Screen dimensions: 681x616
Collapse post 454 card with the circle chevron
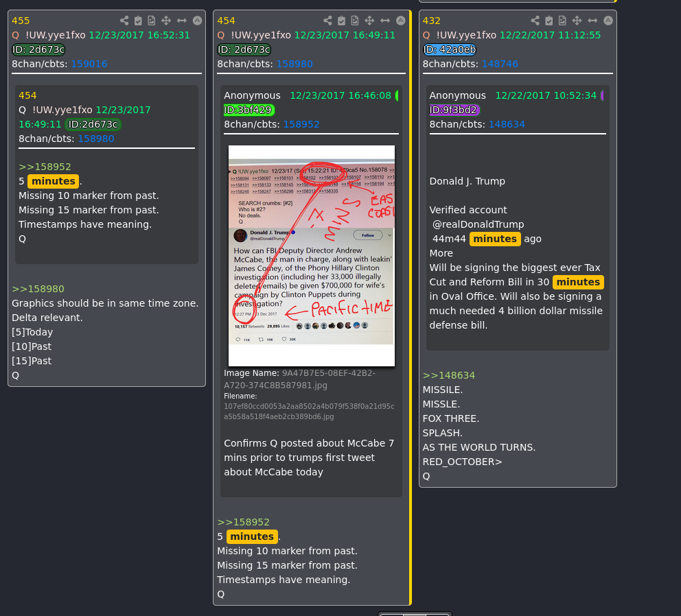(x=401, y=21)
